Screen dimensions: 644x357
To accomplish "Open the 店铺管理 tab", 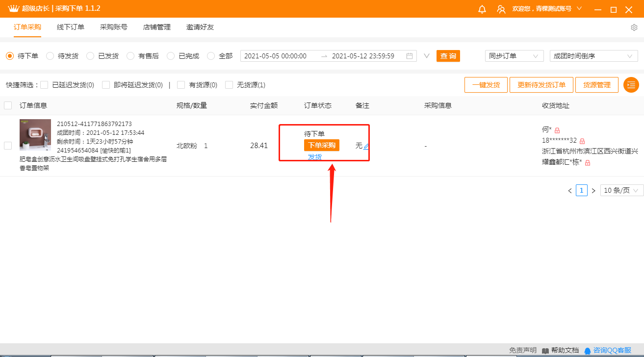I will pyautogui.click(x=157, y=27).
